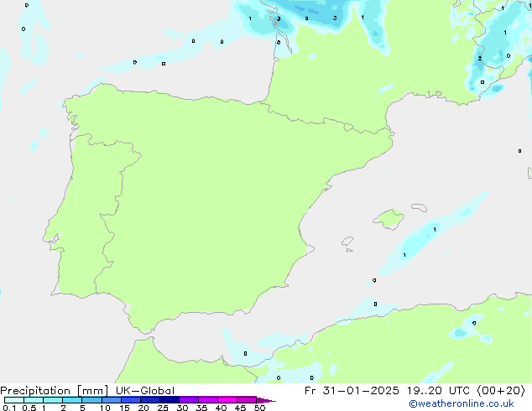Click the 30–35 mm purple legend swatch
Viewport: 532px width, 411px height.
188,400
